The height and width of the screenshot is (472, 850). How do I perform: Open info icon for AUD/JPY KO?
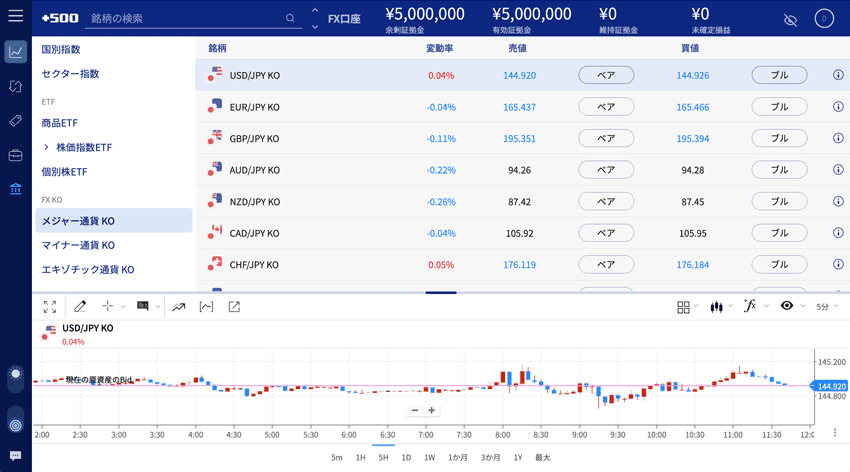click(838, 170)
